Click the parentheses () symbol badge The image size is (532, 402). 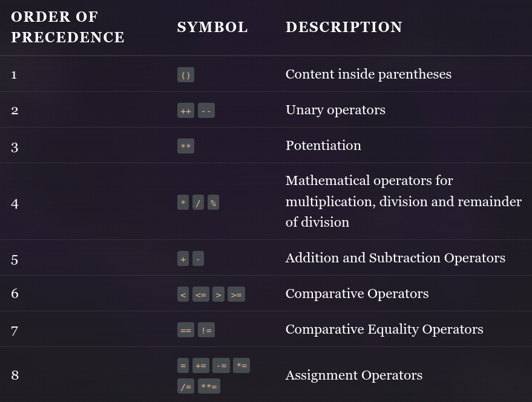(x=186, y=75)
